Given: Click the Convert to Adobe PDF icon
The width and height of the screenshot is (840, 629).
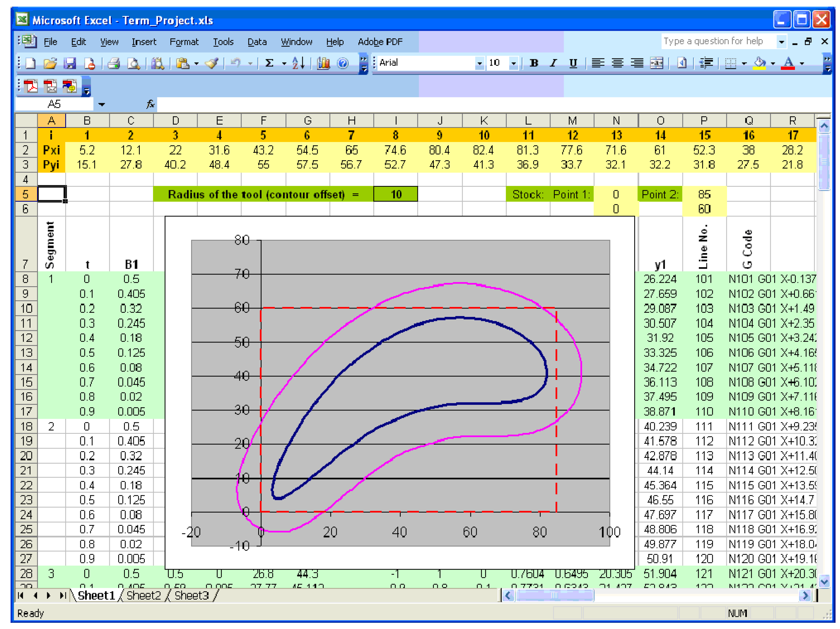Looking at the screenshot, I should [x=31, y=86].
